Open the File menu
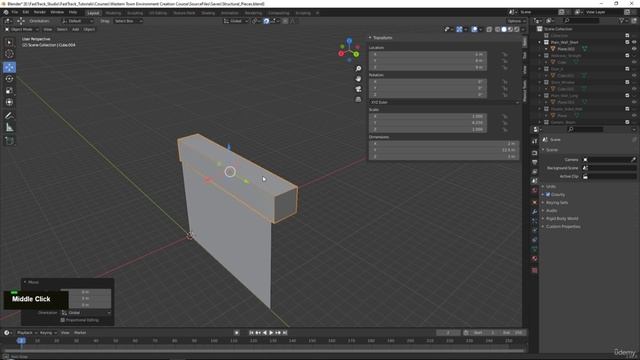The image size is (640, 360). [x=14, y=12]
